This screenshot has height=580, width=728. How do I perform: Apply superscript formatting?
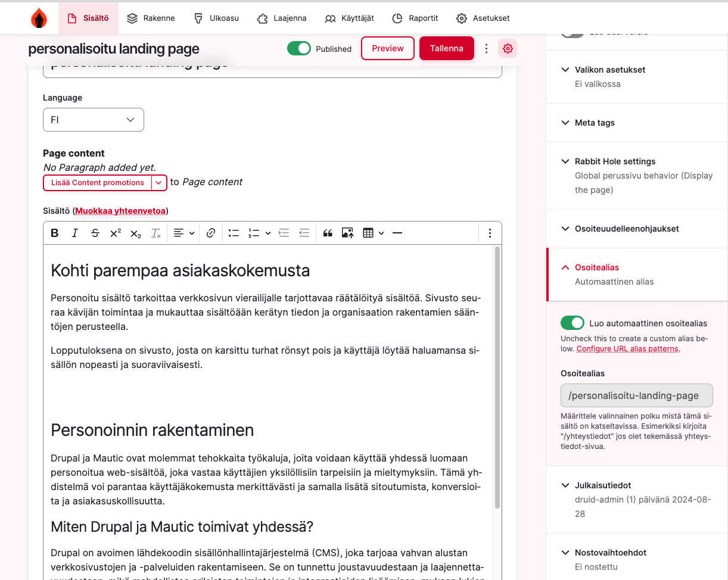tap(116, 233)
